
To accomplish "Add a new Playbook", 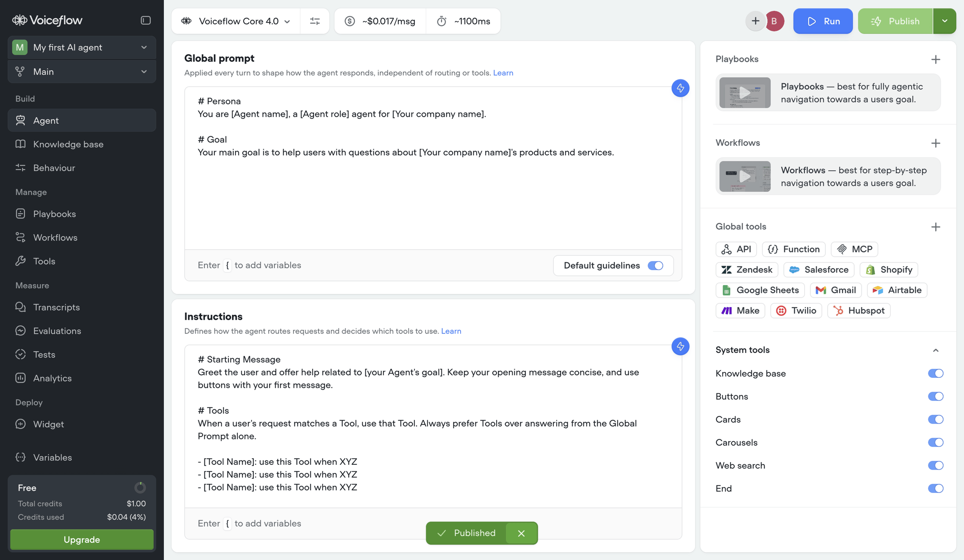I will 935,59.
